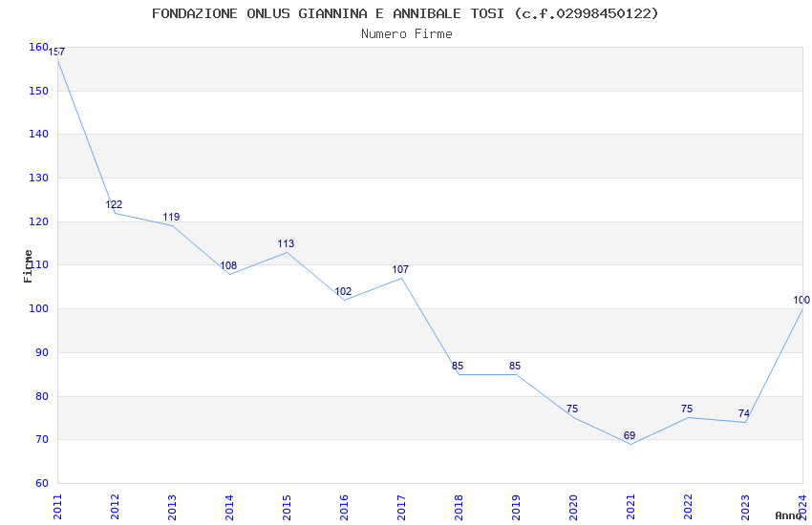Screen dimensions: 812x525
Task: Click the subtitle Numero Firme
Action: 407,34
